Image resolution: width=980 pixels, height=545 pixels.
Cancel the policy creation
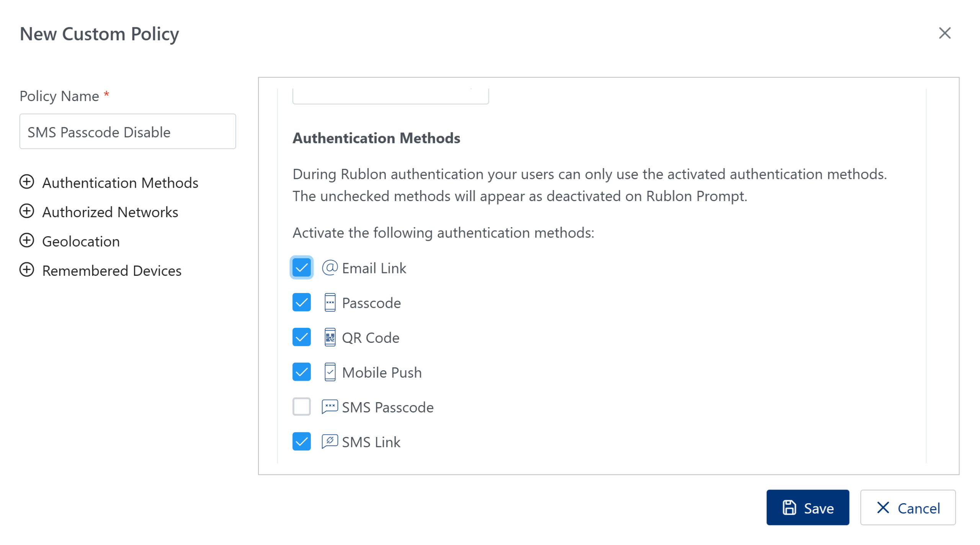pyautogui.click(x=908, y=508)
